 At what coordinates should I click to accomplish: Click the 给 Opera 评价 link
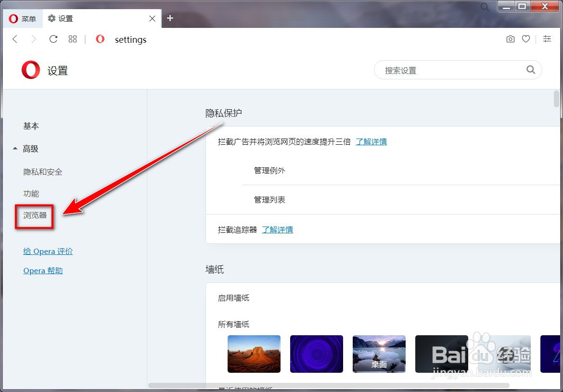tap(48, 251)
